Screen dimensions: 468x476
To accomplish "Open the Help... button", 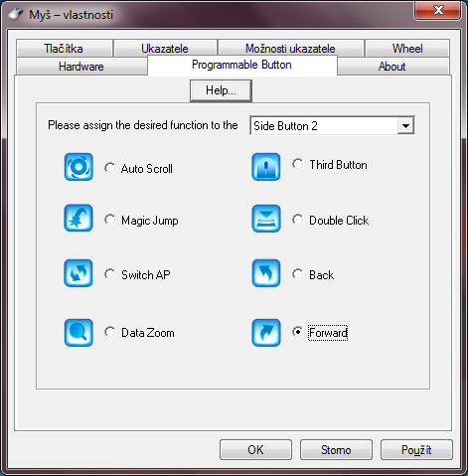I will pyautogui.click(x=221, y=90).
